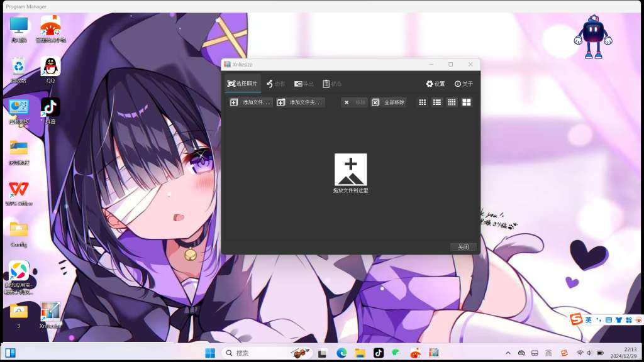Switch to the 导出 tab
Image resolution: width=644 pixels, height=362 pixels.
tap(304, 84)
